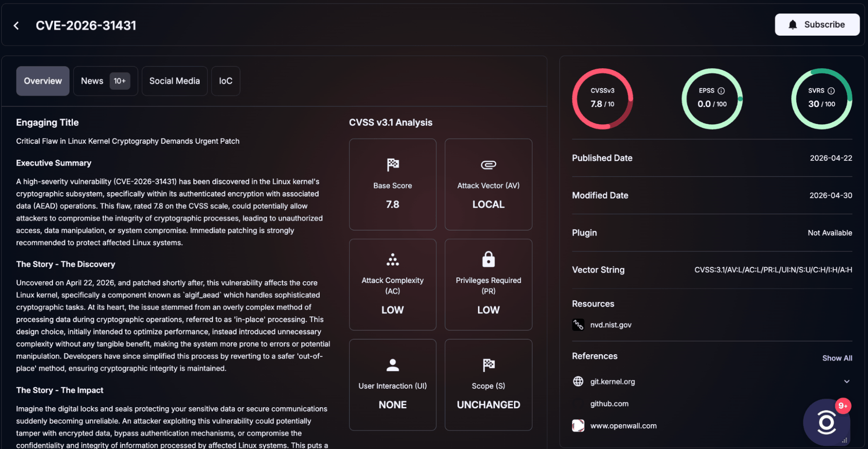This screenshot has width=868, height=449.
Task: Click the published date 2026-04-22
Action: click(x=831, y=158)
